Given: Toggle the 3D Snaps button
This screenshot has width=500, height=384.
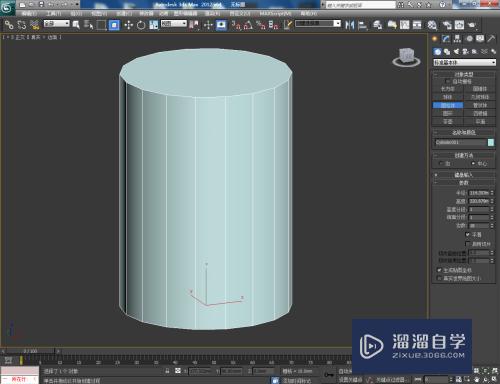Looking at the screenshot, I should point(236,25).
